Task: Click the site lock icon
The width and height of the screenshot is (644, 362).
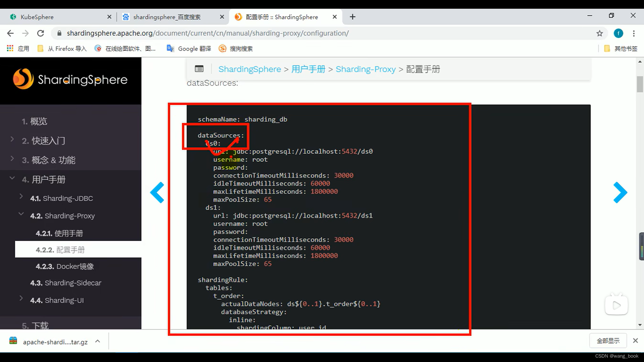Action: pyautogui.click(x=59, y=33)
